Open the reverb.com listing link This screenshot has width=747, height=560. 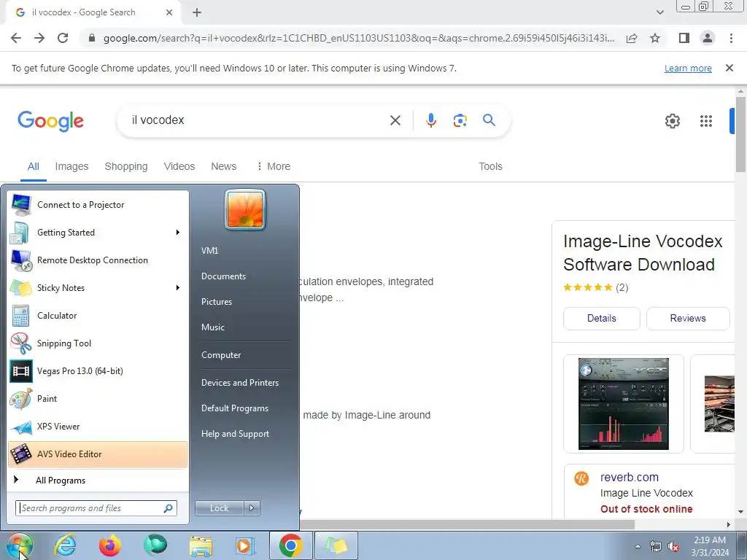point(629,477)
